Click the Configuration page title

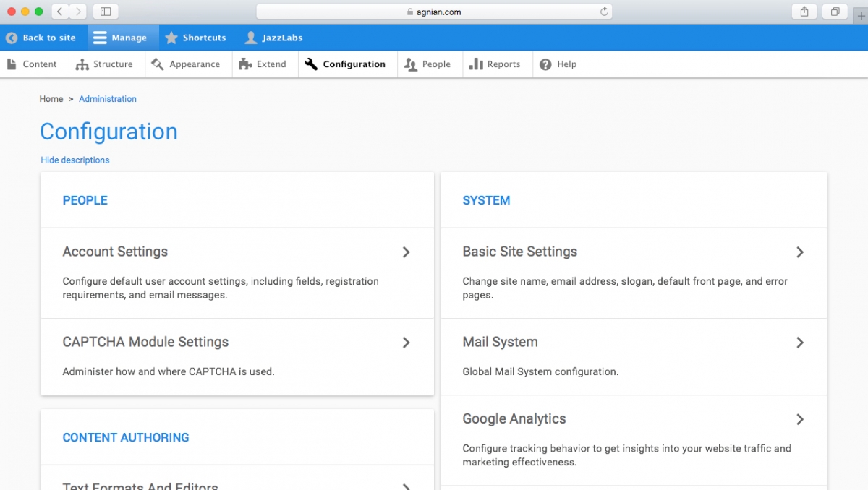coord(109,132)
